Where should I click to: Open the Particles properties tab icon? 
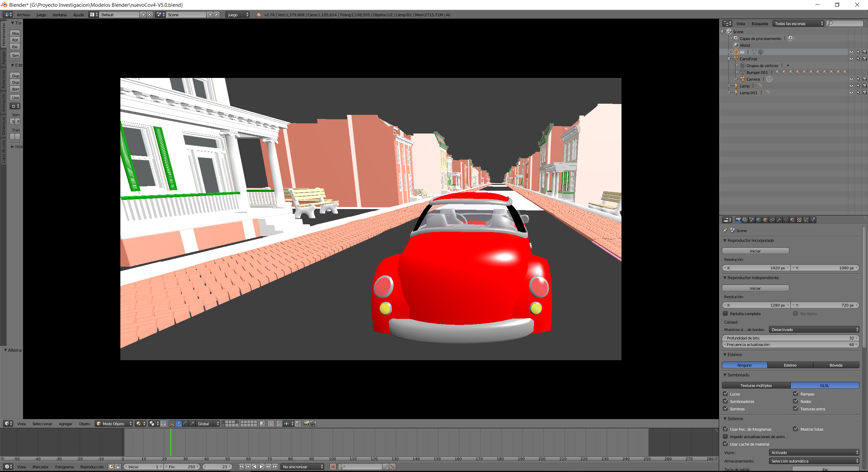coord(806,220)
